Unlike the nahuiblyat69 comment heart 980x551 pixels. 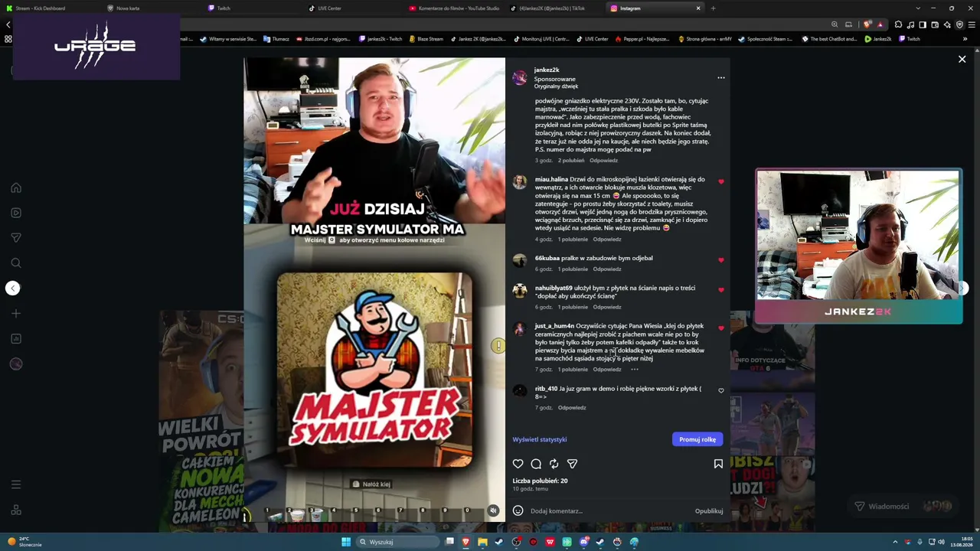pyautogui.click(x=721, y=290)
